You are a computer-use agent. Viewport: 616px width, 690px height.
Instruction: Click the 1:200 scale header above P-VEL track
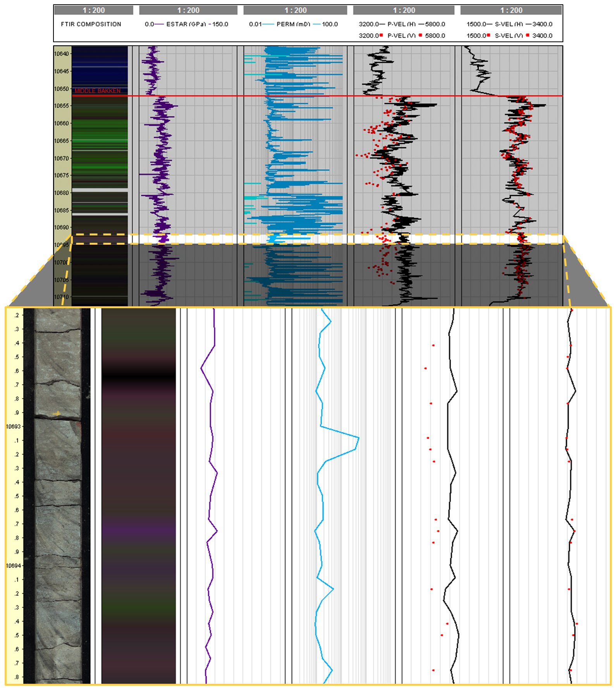(404, 10)
